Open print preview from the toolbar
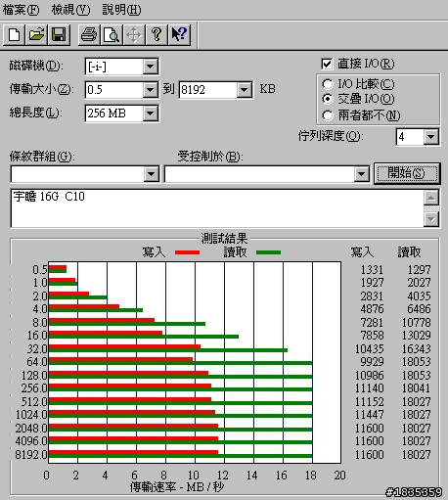This screenshot has height=500, width=448. 112,34
